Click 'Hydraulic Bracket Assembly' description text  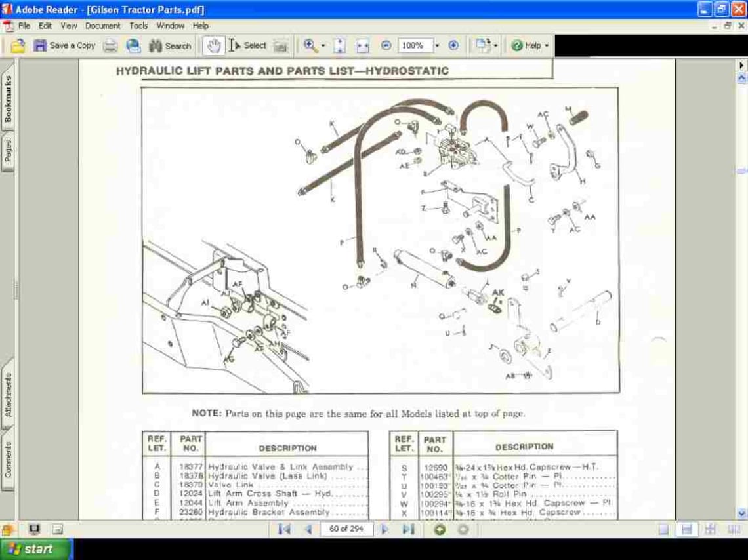pos(268,512)
